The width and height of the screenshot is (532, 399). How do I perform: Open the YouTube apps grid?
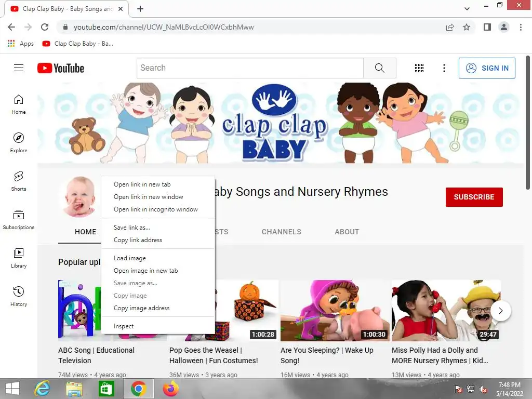419,68
